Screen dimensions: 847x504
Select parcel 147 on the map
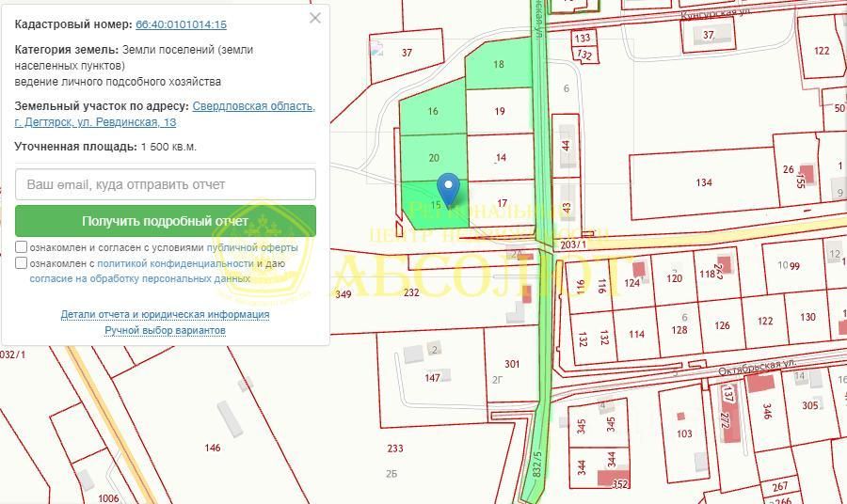click(432, 378)
